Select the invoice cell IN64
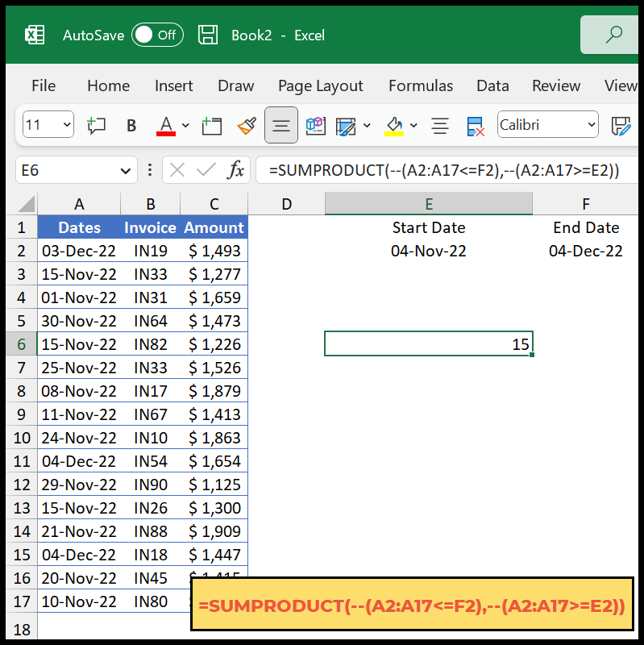 [151, 321]
